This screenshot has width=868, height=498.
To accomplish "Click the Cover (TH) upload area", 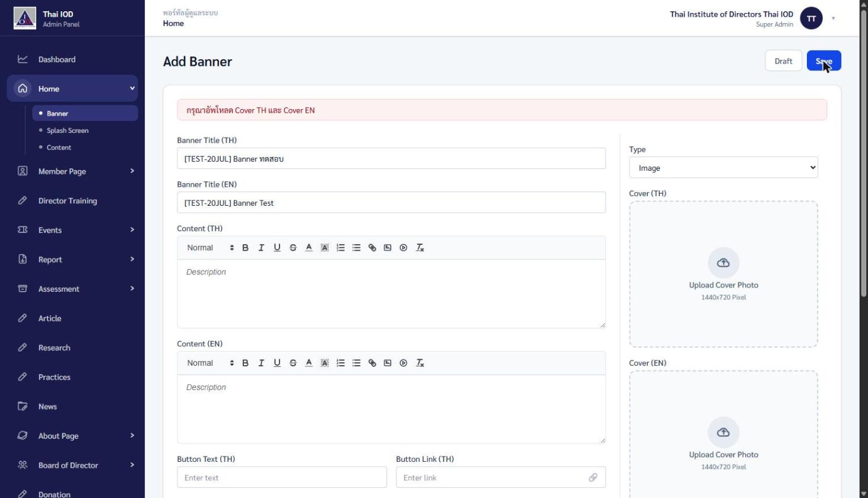I will (723, 274).
